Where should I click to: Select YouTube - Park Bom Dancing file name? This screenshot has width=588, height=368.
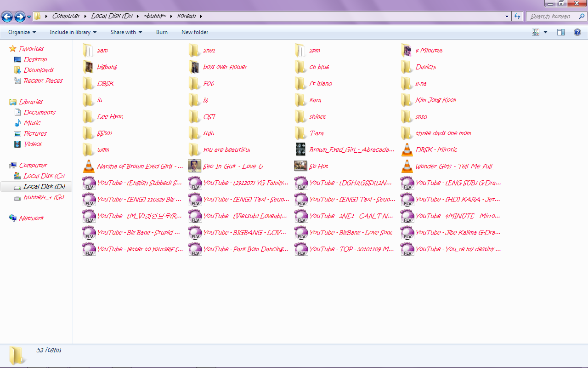pos(246,249)
